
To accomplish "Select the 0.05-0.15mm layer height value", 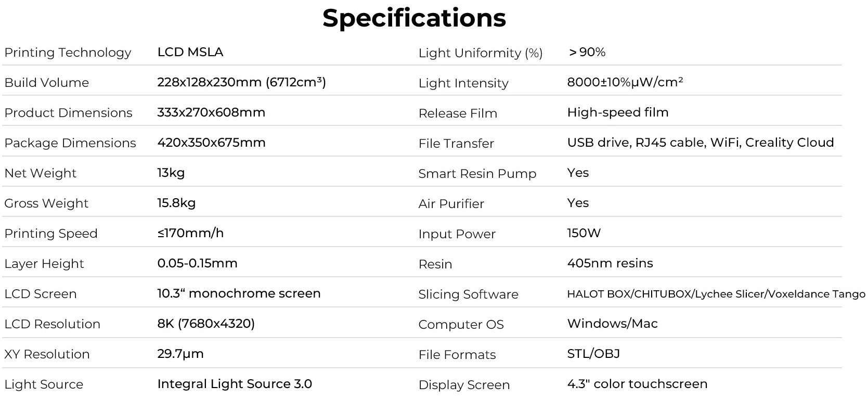I will pos(197,263).
